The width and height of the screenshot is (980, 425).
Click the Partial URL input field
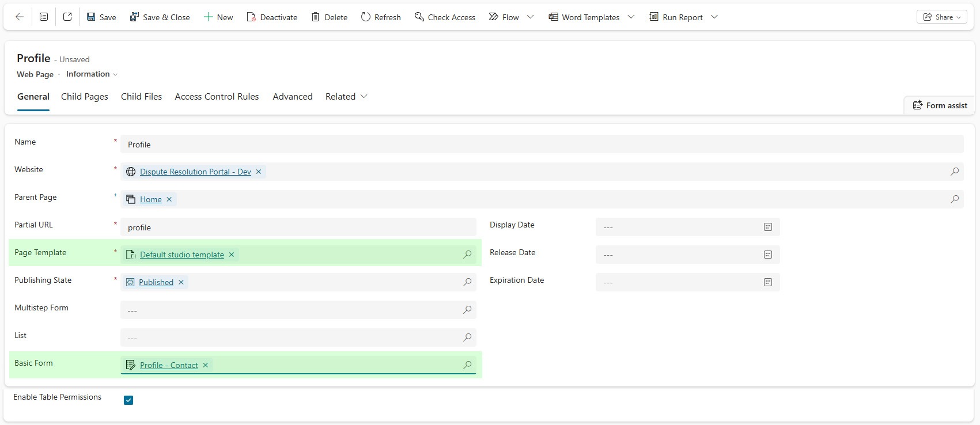tap(298, 227)
